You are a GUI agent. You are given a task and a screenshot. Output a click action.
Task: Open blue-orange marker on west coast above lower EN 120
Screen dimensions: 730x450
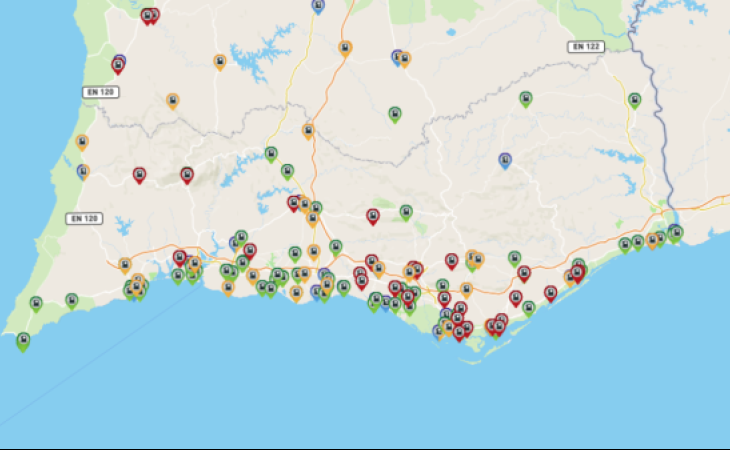tap(83, 172)
